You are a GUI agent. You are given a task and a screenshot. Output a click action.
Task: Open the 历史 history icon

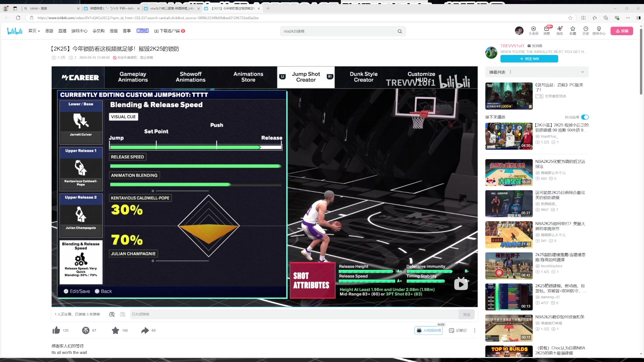586,31
